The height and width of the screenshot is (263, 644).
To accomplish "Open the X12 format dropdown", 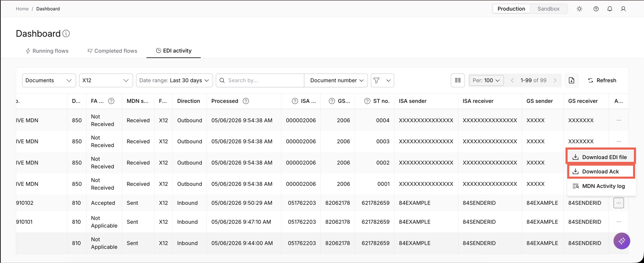I will coord(106,81).
